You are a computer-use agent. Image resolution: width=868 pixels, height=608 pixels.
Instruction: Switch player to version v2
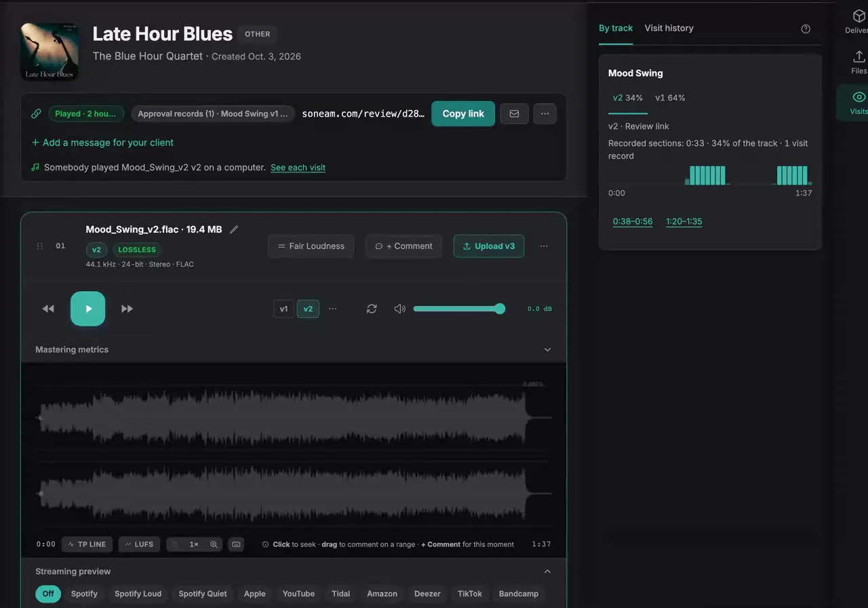(x=308, y=309)
